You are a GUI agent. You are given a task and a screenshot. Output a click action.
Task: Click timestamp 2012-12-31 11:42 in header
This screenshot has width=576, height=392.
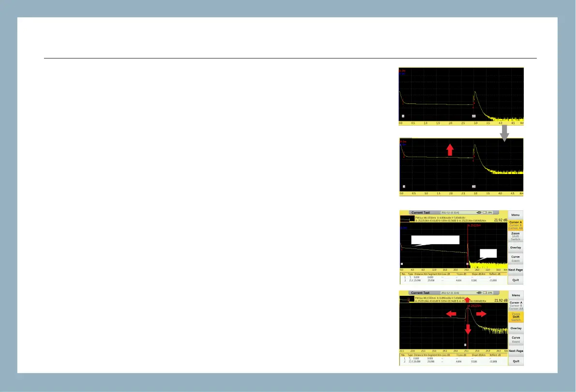tap(450, 293)
